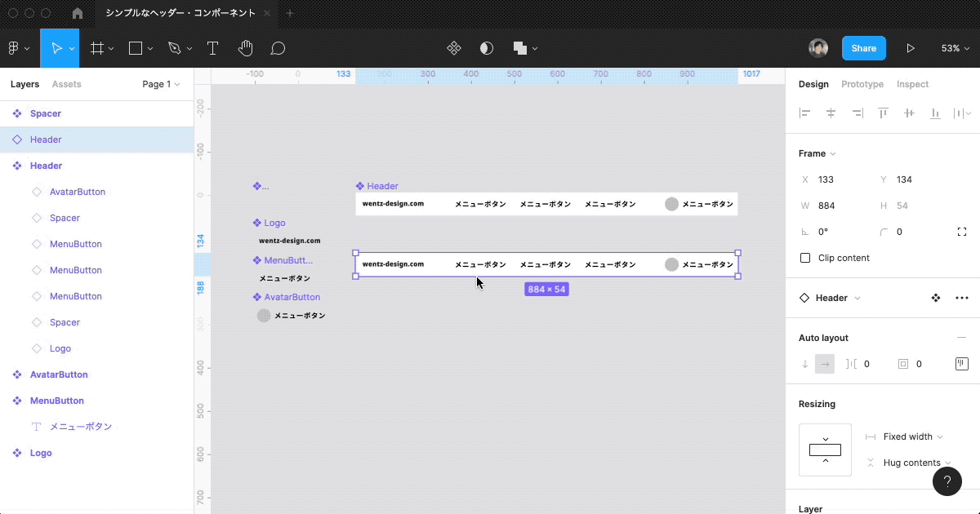The width and height of the screenshot is (980, 514).
Task: Click the create component icon
Action: click(454, 48)
